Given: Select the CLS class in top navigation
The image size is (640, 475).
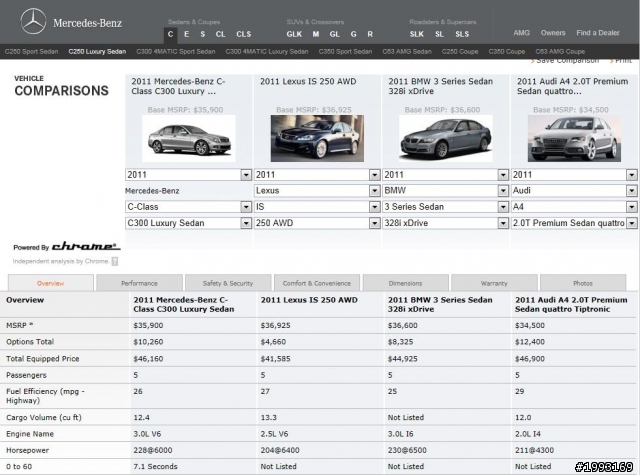Looking at the screenshot, I should pyautogui.click(x=244, y=34).
